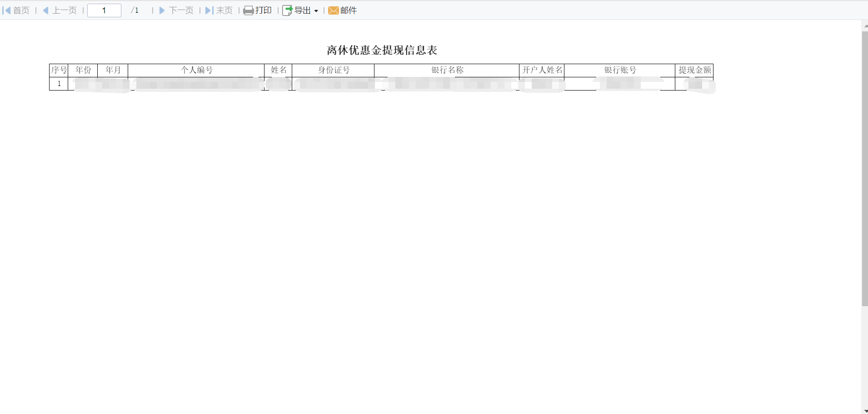Click the 姓名 column header
868x414 pixels.
tap(279, 70)
